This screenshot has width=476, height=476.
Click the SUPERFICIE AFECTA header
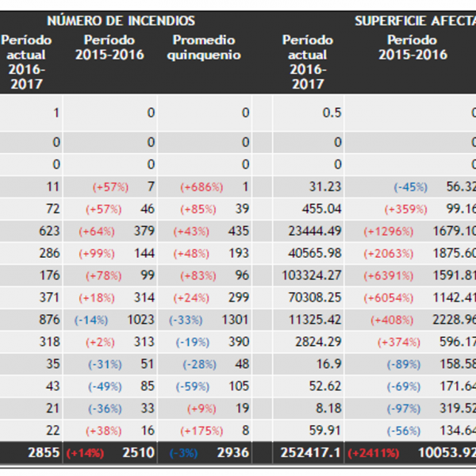point(414,21)
